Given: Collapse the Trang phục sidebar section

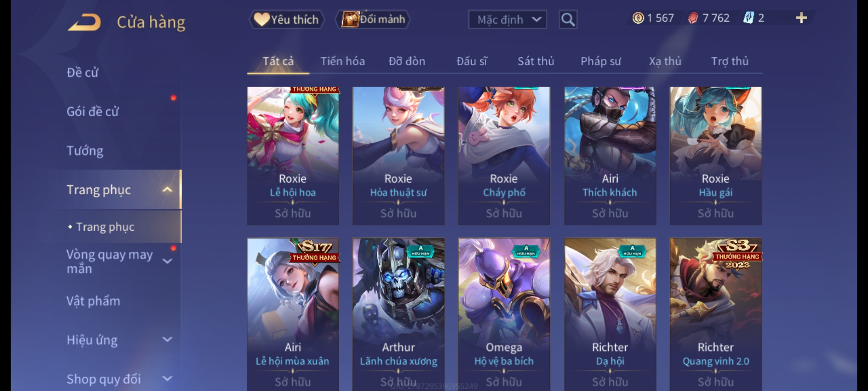Looking at the screenshot, I should tap(167, 190).
